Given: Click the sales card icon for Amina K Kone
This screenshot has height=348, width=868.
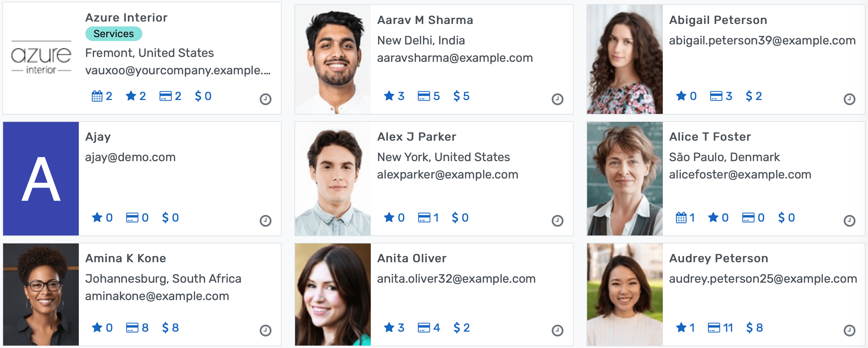Looking at the screenshot, I should point(132,328).
